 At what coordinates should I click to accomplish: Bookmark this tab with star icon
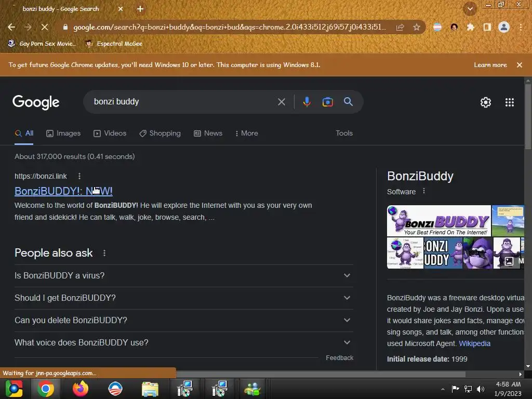[x=417, y=27]
